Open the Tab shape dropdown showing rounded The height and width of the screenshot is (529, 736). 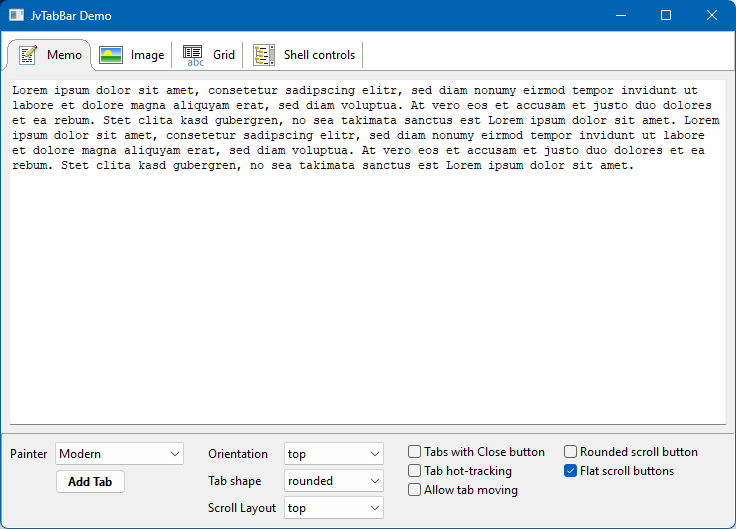pos(334,481)
